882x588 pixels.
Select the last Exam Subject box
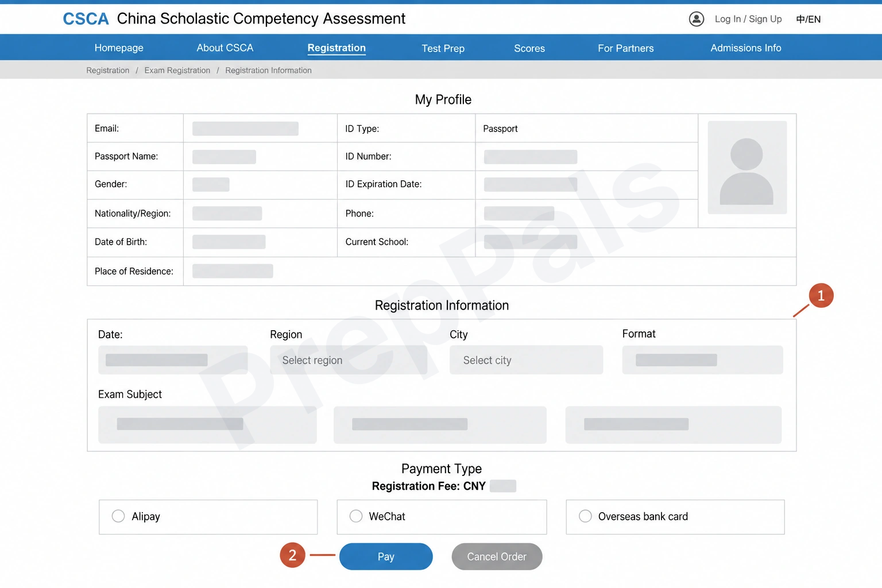click(674, 425)
